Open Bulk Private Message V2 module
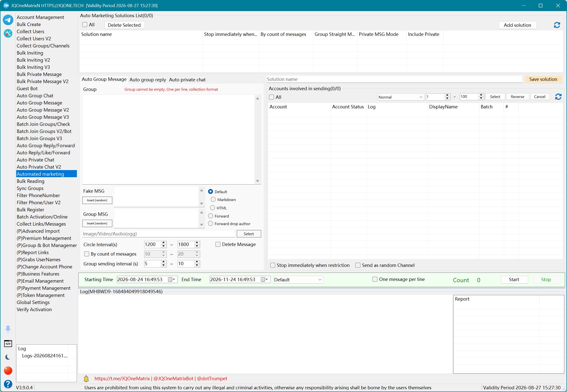567x392 pixels. click(x=43, y=81)
